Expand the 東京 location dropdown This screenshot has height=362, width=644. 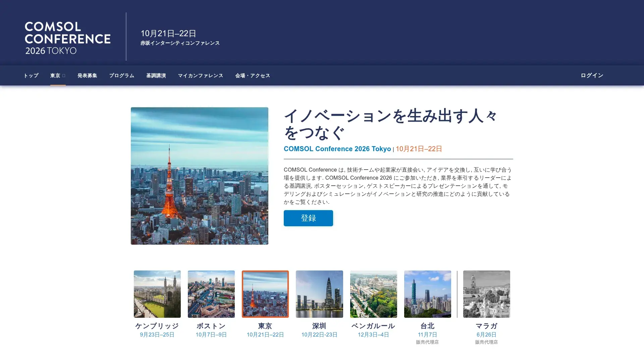[x=58, y=76]
